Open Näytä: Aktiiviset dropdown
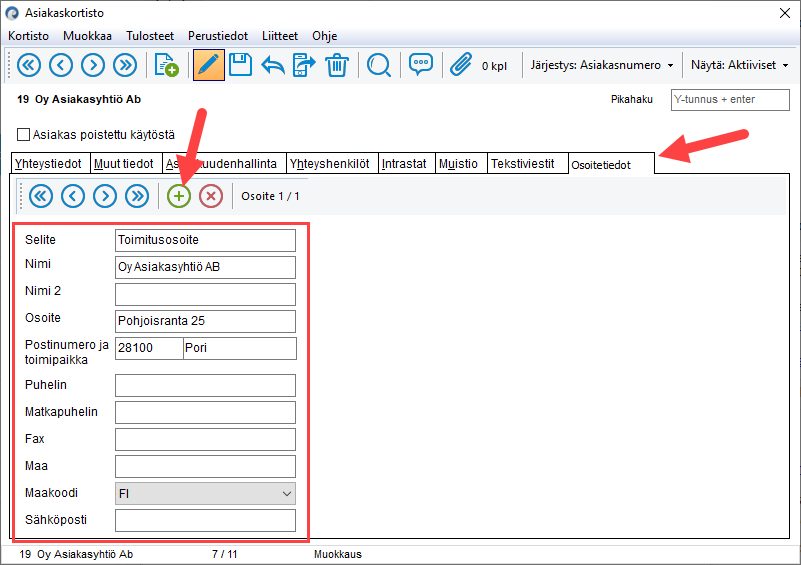 pyautogui.click(x=739, y=65)
